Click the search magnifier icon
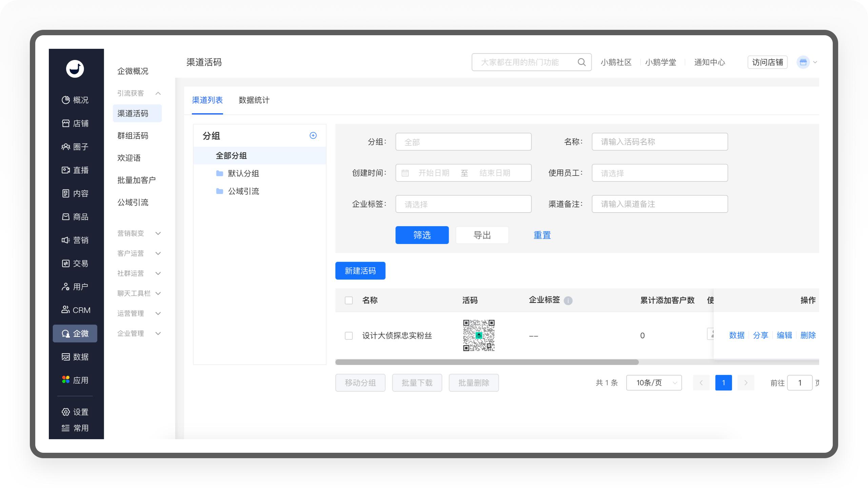The height and width of the screenshot is (488, 868). (581, 62)
